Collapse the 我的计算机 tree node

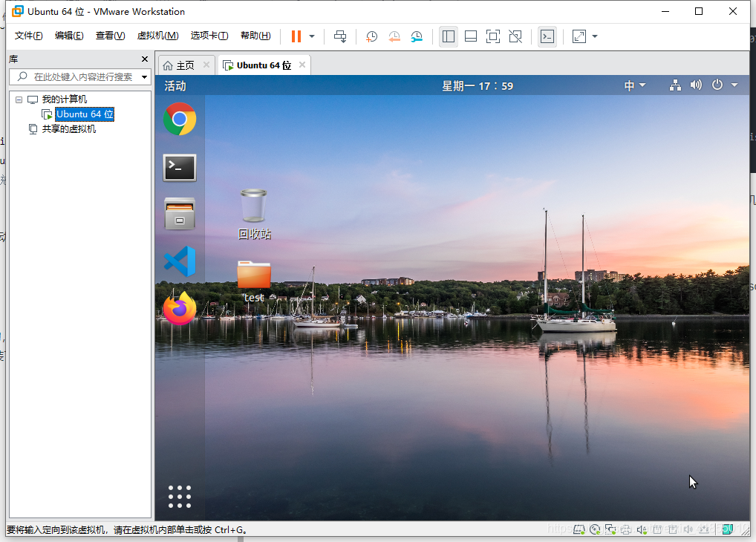click(x=19, y=99)
